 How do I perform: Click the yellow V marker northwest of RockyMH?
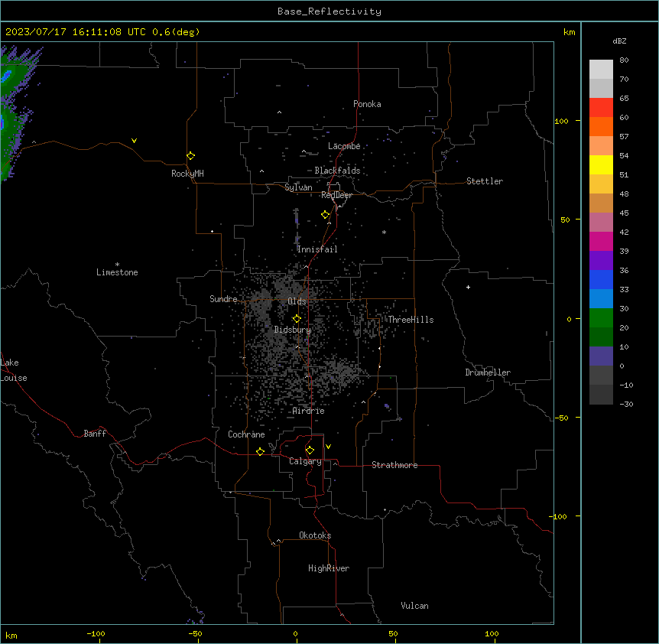pyautogui.click(x=134, y=141)
